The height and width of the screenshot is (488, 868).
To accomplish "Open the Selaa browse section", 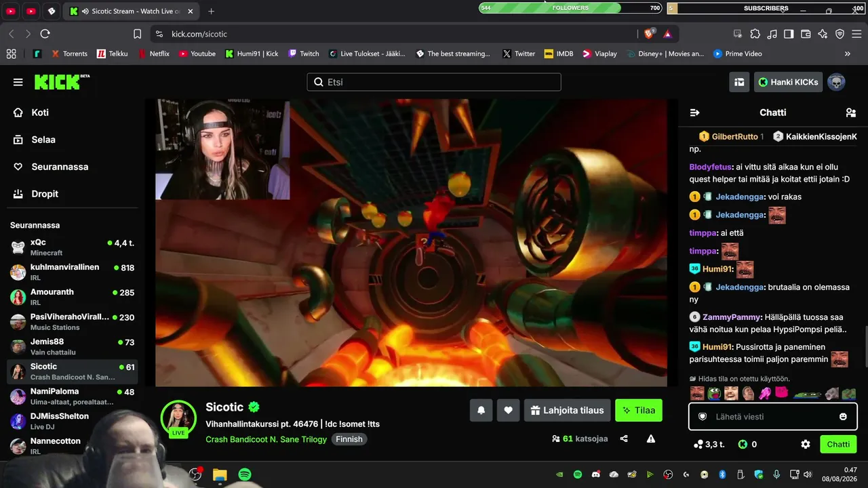I will click(43, 140).
